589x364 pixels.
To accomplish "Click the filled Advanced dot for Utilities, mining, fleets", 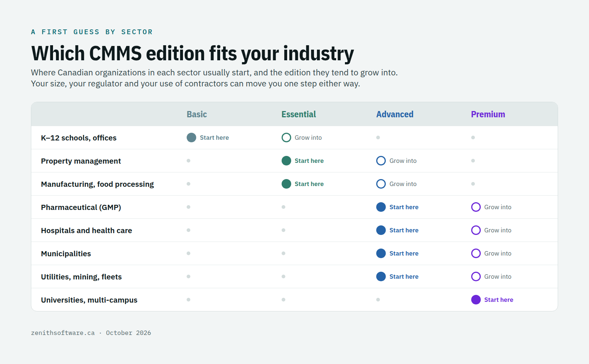I will (381, 276).
